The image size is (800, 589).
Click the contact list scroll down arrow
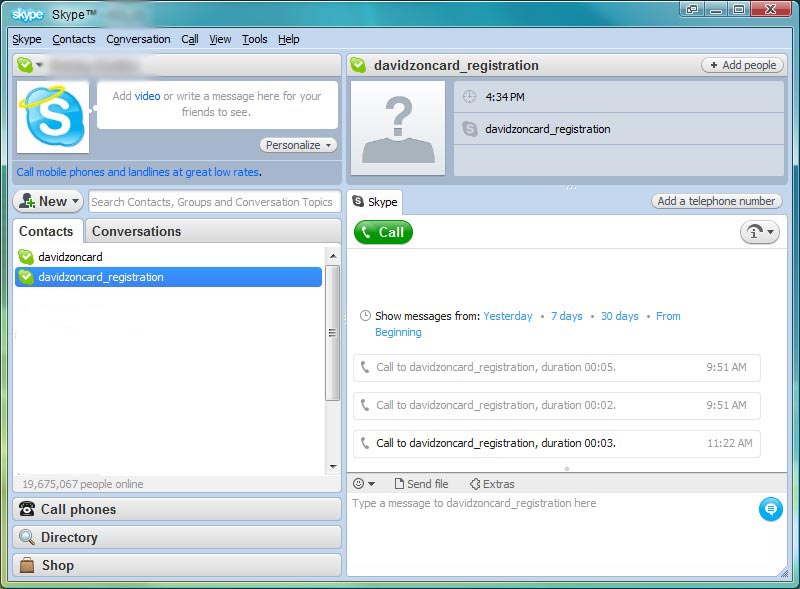pyautogui.click(x=333, y=467)
